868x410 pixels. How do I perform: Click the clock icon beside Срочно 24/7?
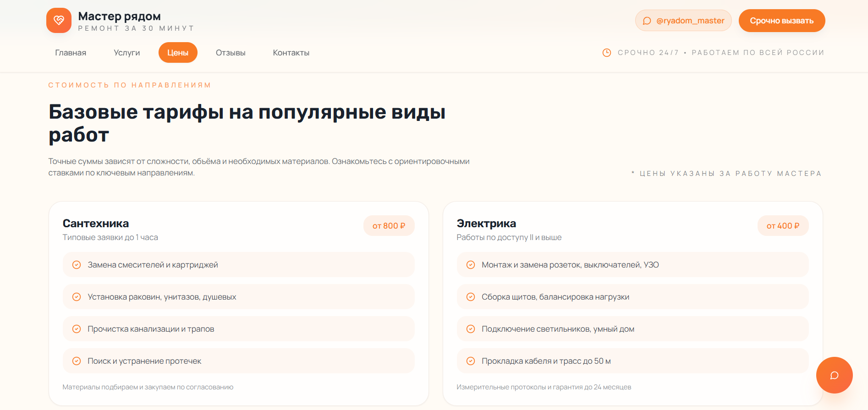coord(606,53)
